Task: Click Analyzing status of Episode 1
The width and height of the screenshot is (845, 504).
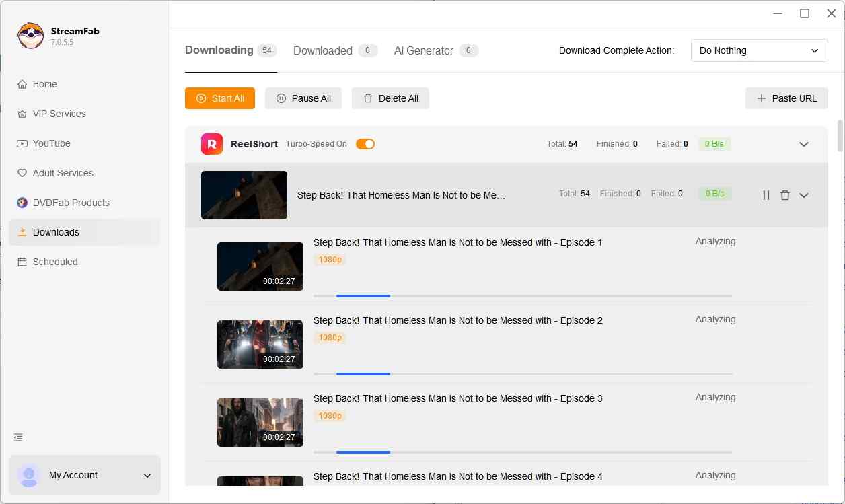Action: (x=715, y=241)
